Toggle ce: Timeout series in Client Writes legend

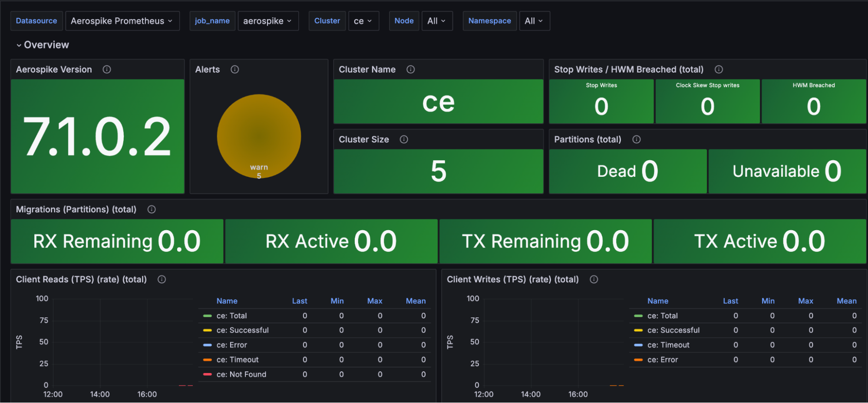pos(668,345)
